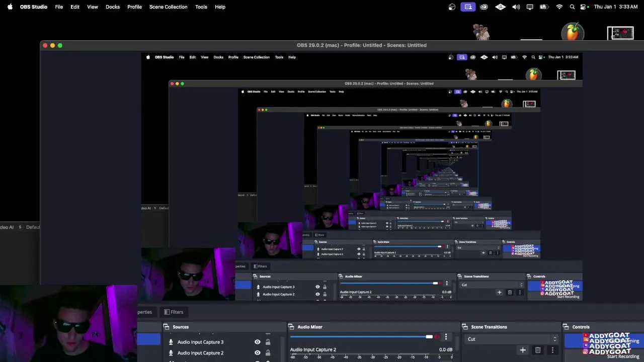Open the Wi-Fi menu bar icon
This screenshot has height=362, width=644.
pos(559,7)
